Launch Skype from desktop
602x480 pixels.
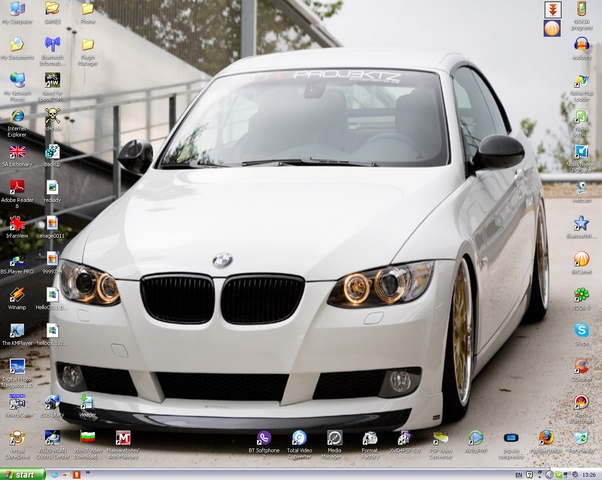(581, 334)
